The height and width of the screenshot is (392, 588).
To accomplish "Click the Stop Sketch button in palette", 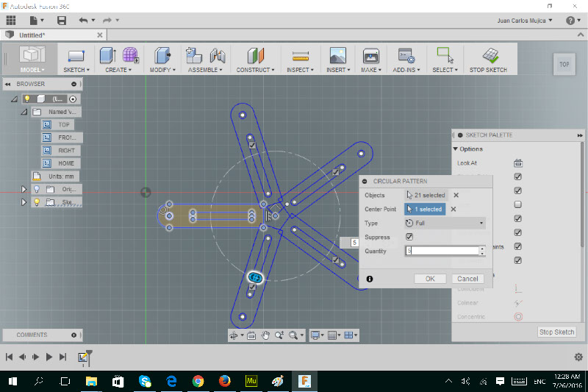I will pos(556,332).
